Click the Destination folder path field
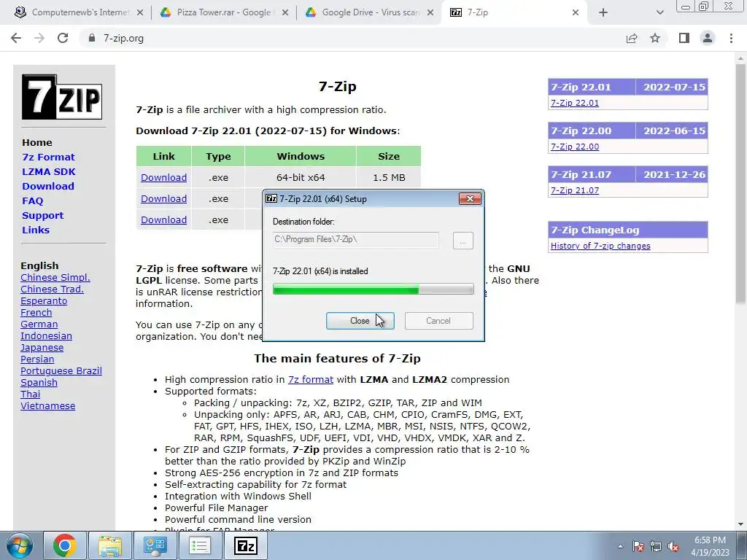The height and width of the screenshot is (560, 747). click(x=356, y=239)
